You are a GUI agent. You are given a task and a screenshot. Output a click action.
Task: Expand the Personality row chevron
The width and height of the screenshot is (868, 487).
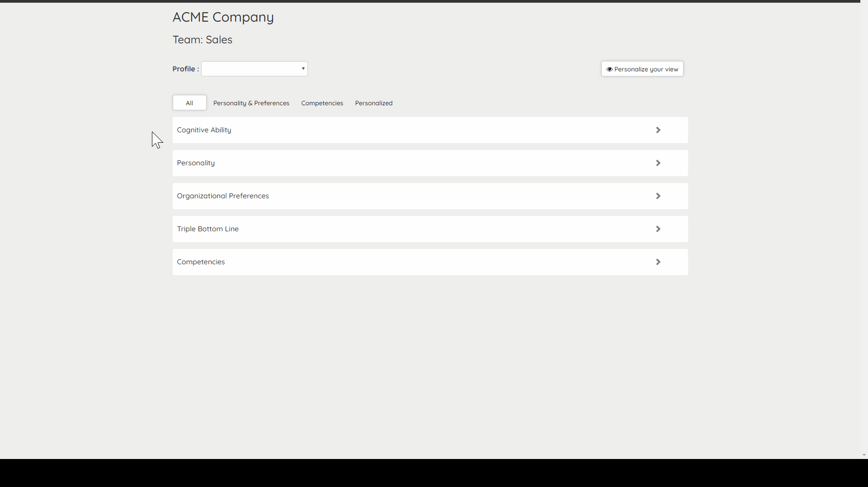658,163
